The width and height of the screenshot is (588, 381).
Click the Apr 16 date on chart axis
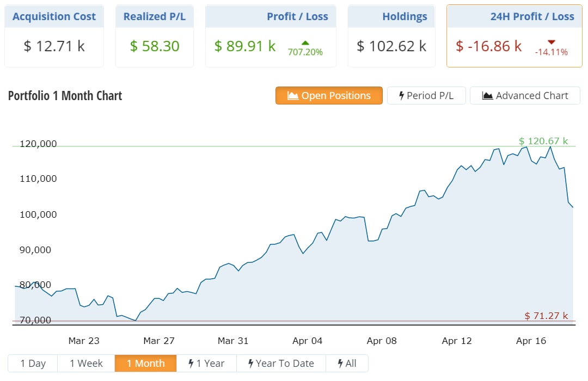(x=531, y=341)
